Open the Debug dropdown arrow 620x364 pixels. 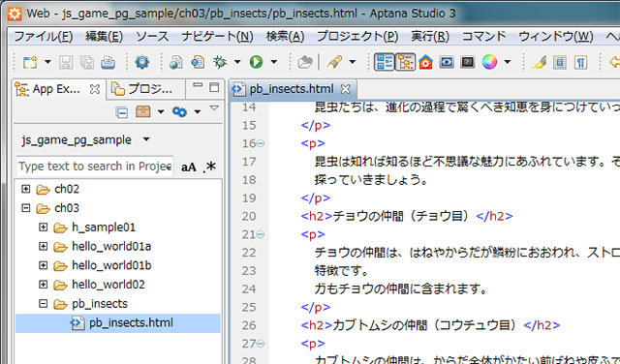(x=237, y=62)
